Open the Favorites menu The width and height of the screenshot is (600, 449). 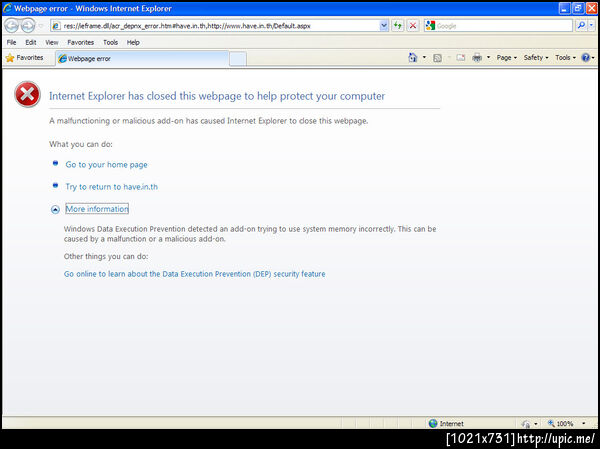[80, 42]
